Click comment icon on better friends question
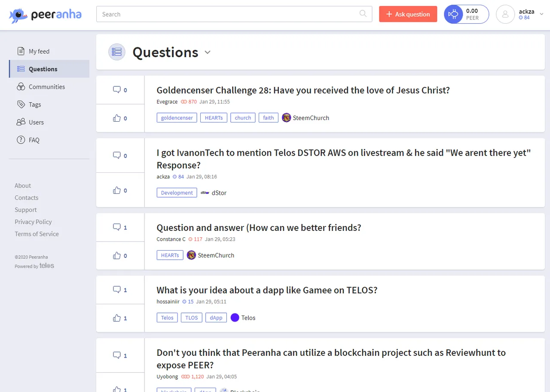 (x=116, y=227)
